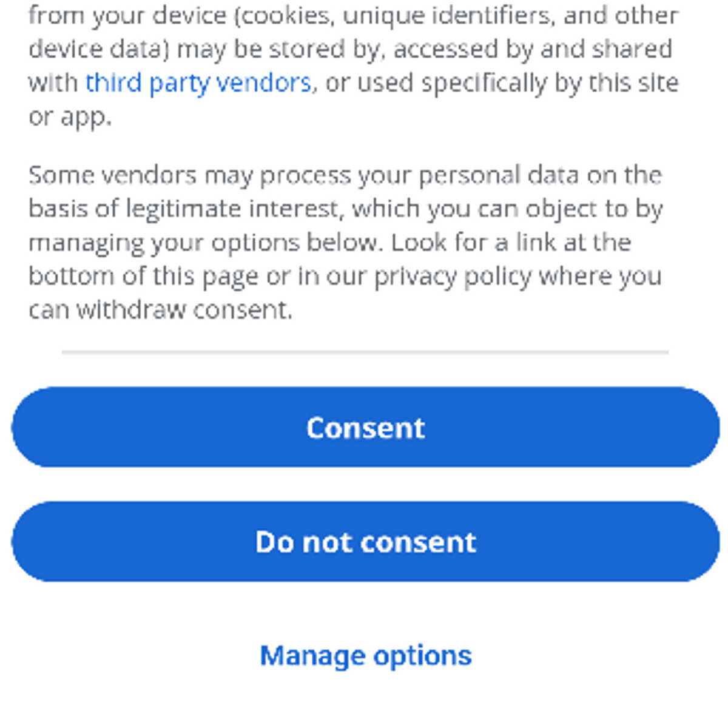Viewport: 728px width, 728px height.
Task: Accept data processing via Consent
Action: (365, 427)
